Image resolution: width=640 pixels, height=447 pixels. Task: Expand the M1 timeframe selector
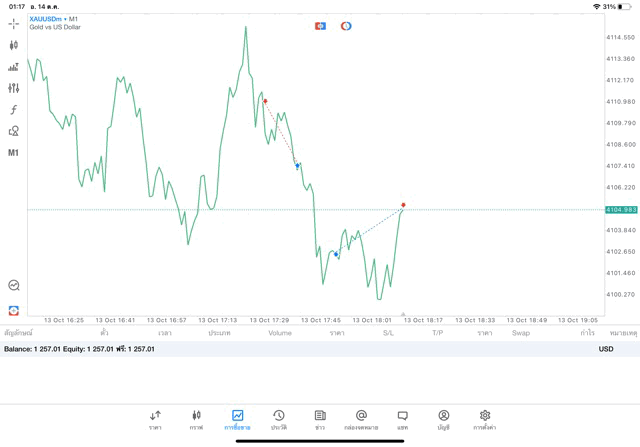click(x=14, y=153)
